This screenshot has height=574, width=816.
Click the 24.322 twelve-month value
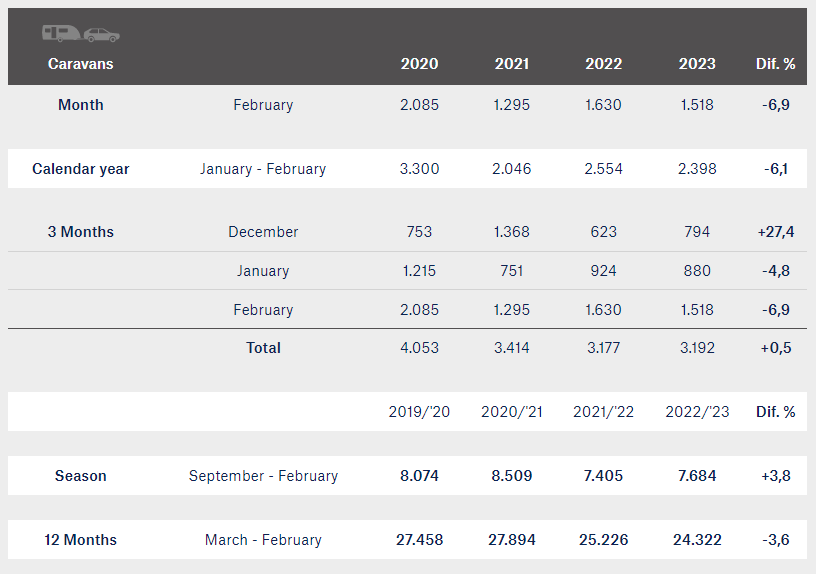pyautogui.click(x=697, y=540)
